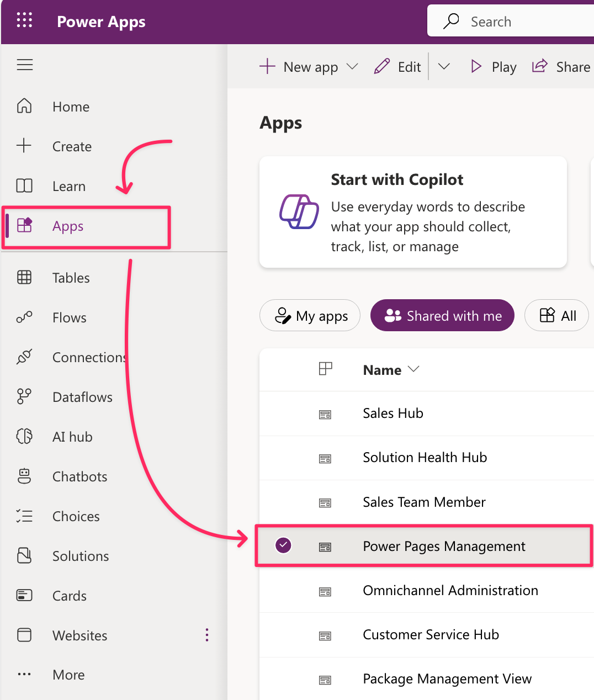Image resolution: width=594 pixels, height=700 pixels.
Task: Open the AI hub brain icon
Action: pos(24,437)
